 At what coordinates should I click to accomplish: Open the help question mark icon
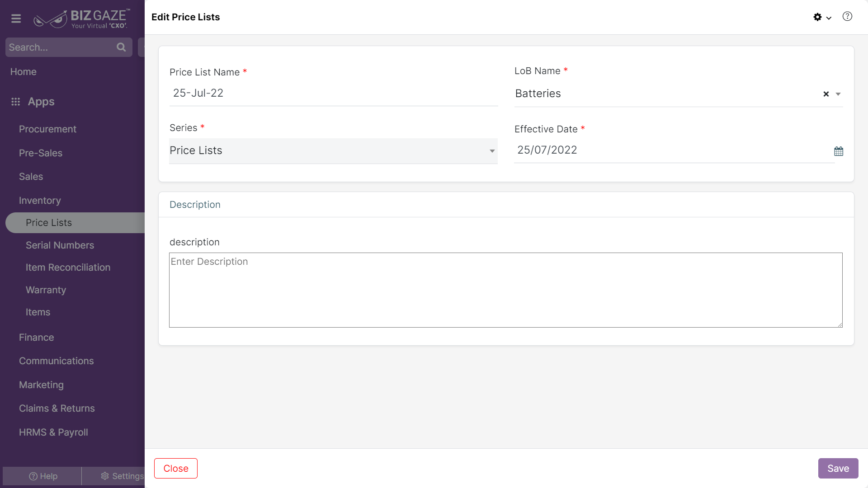point(847,17)
